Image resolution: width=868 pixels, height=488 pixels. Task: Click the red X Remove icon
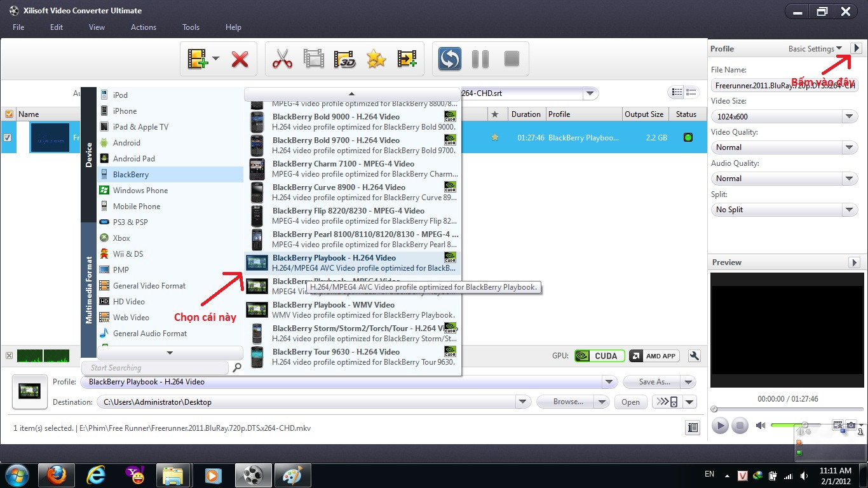click(240, 60)
